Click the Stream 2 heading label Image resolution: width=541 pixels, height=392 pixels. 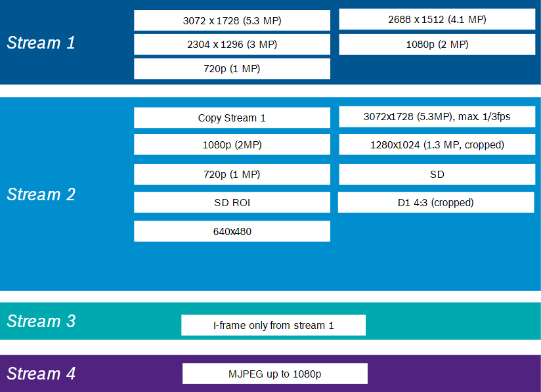coord(41,194)
